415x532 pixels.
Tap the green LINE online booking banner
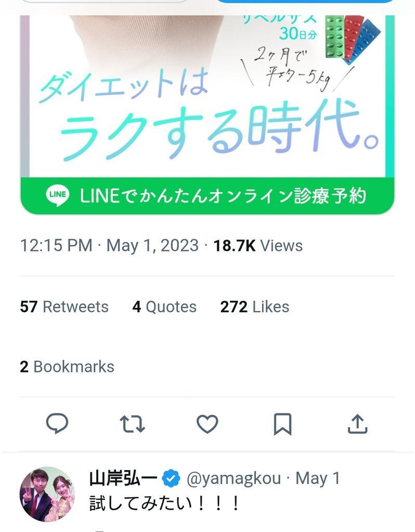click(x=207, y=196)
